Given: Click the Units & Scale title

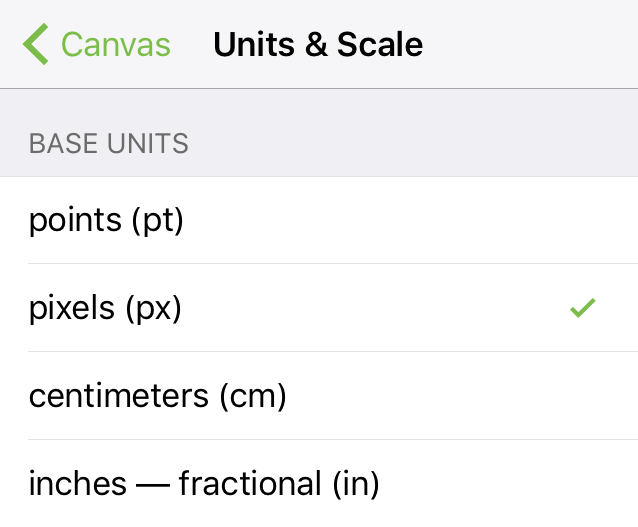Looking at the screenshot, I should click(x=318, y=45).
